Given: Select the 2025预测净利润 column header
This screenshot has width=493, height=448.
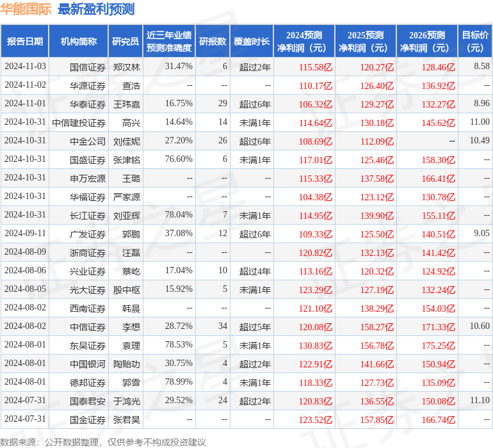Looking at the screenshot, I should point(366,42).
